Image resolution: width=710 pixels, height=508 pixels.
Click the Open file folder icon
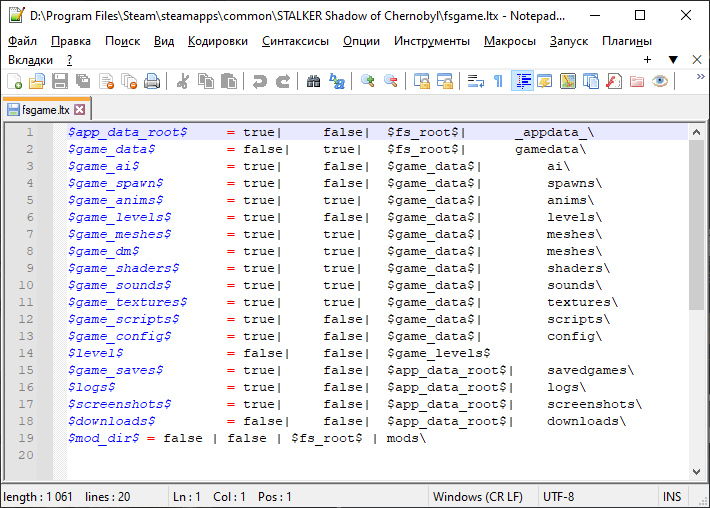click(x=37, y=81)
